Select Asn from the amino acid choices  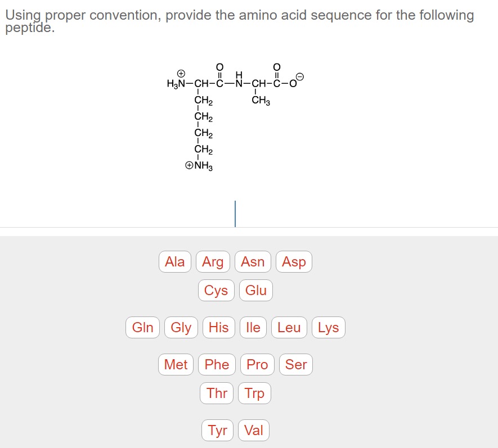pyautogui.click(x=252, y=261)
